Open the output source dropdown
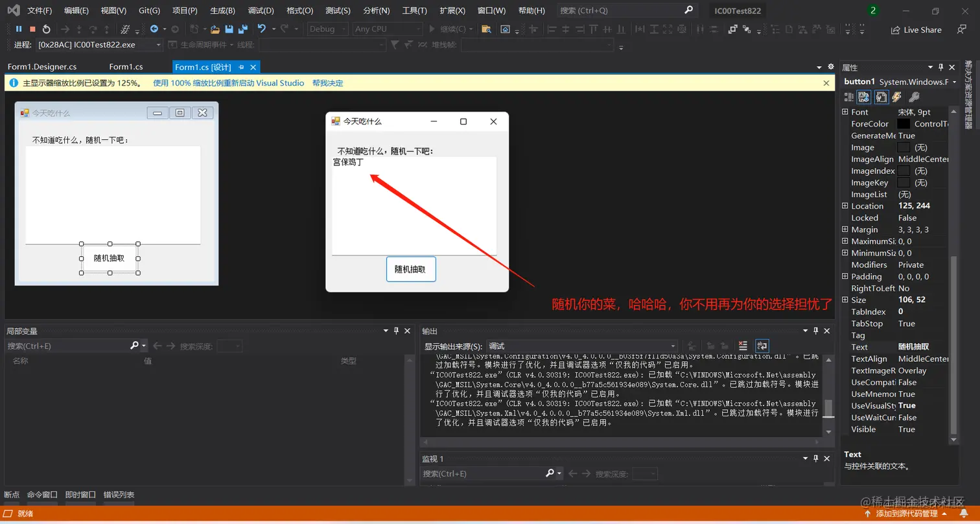Screen dimensions: 980x524 (x=582, y=346)
